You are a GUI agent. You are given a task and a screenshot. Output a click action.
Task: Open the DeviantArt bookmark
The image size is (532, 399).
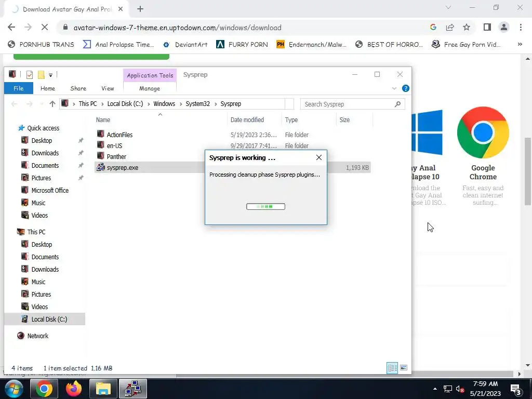(185, 45)
